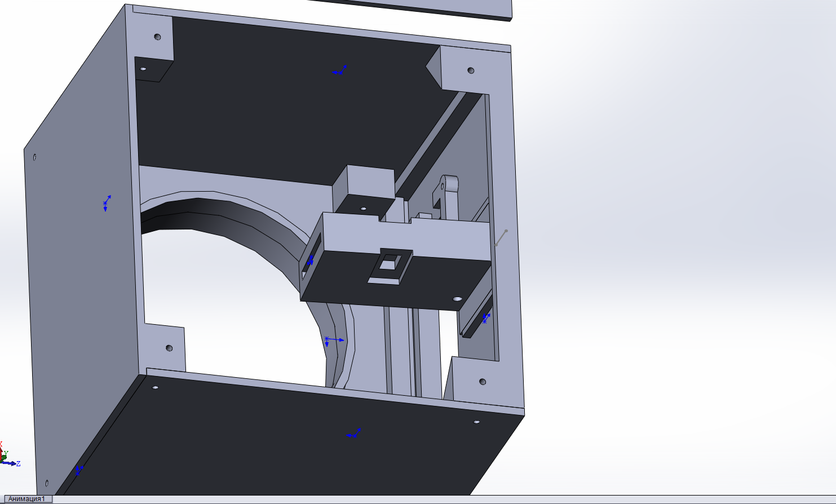Select the gray pin protruding from right frame
The image size is (836, 504).
click(501, 238)
